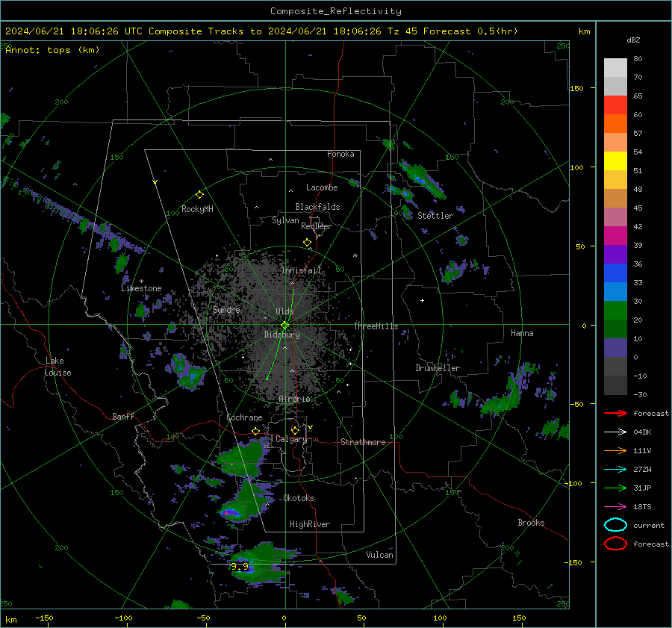Click the 'Lacombe' city label
The height and width of the screenshot is (628, 672).
[x=322, y=187]
